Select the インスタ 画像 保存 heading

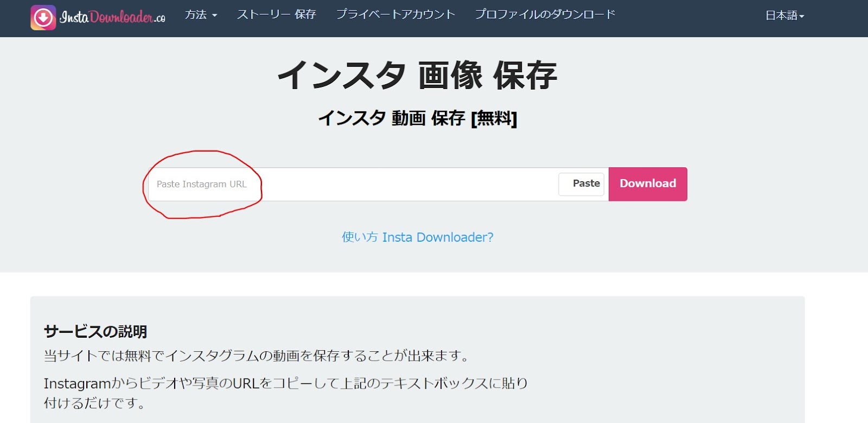coord(417,75)
